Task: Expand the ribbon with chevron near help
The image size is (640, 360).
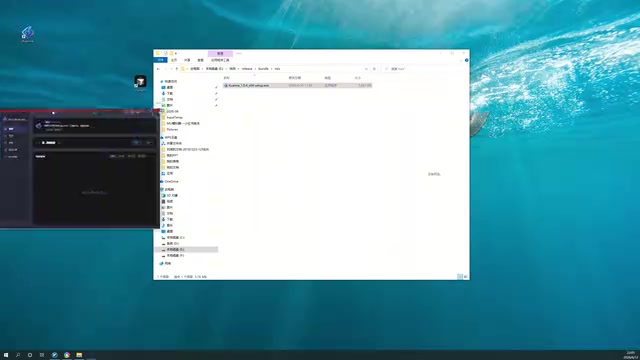Action: coord(461,60)
